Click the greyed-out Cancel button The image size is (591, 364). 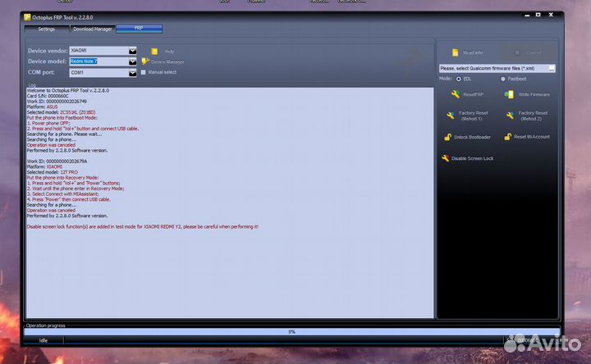point(528,52)
